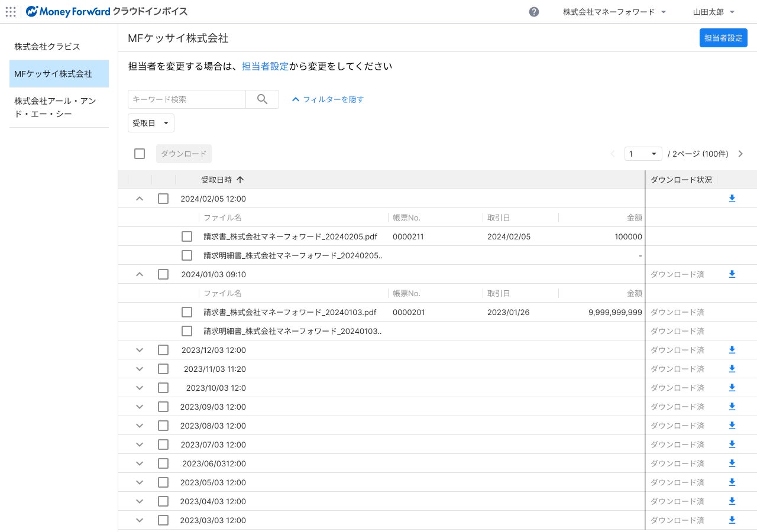
Task: Expand the 2023/07/03 12:00 row
Action: point(140,445)
